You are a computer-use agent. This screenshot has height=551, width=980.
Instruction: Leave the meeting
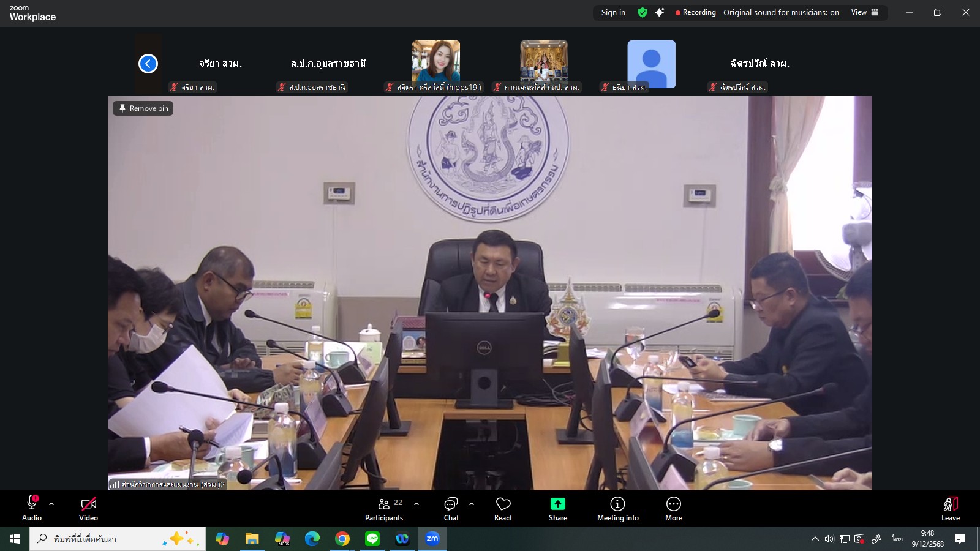pyautogui.click(x=950, y=509)
